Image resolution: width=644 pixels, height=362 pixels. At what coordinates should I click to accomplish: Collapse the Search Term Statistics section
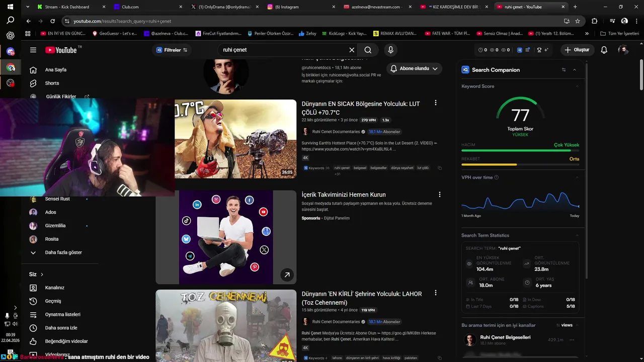click(577, 235)
